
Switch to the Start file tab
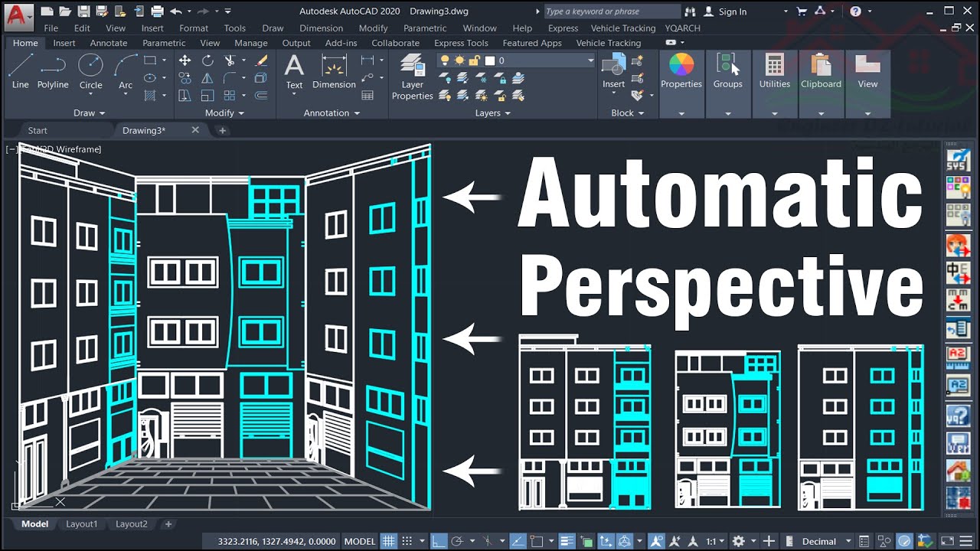click(38, 130)
